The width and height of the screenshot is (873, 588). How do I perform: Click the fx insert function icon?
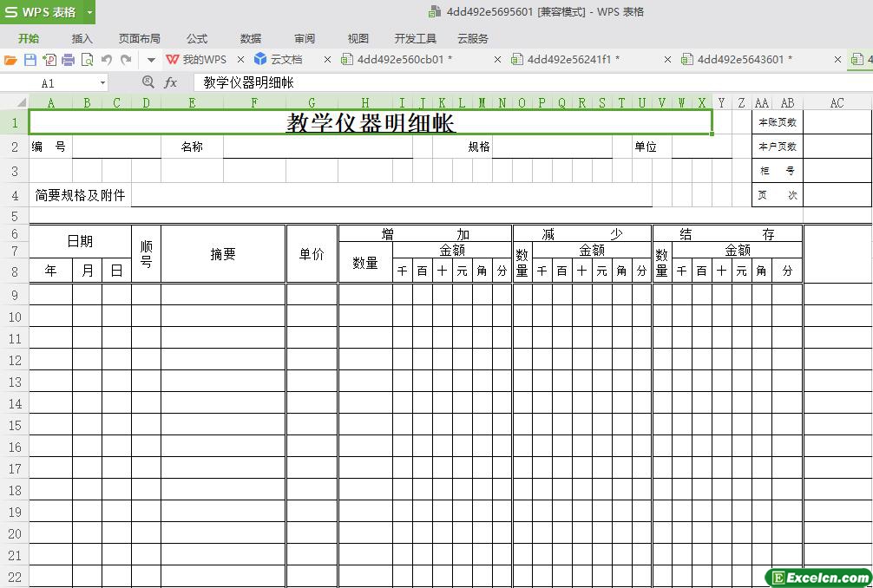(x=171, y=82)
